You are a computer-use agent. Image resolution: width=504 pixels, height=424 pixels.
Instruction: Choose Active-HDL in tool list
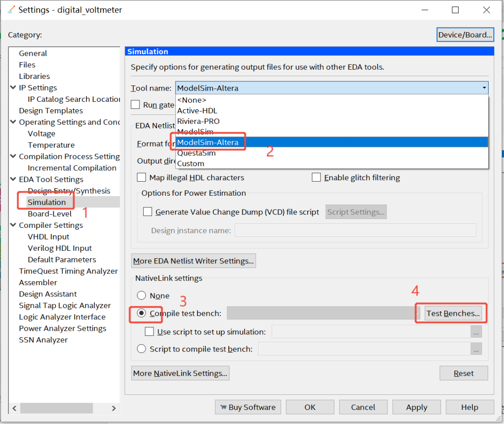click(332, 111)
